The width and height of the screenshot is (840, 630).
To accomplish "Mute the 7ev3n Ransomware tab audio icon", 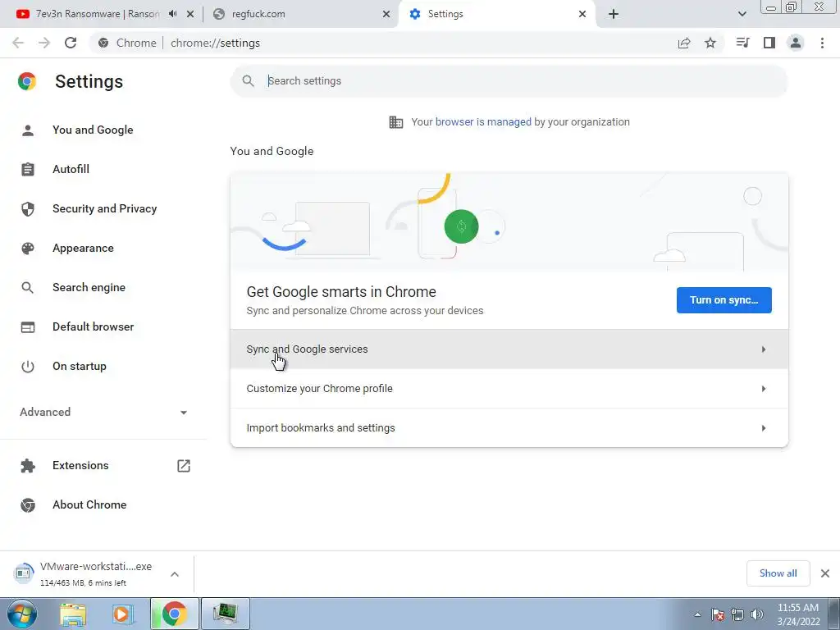I will click(172, 14).
